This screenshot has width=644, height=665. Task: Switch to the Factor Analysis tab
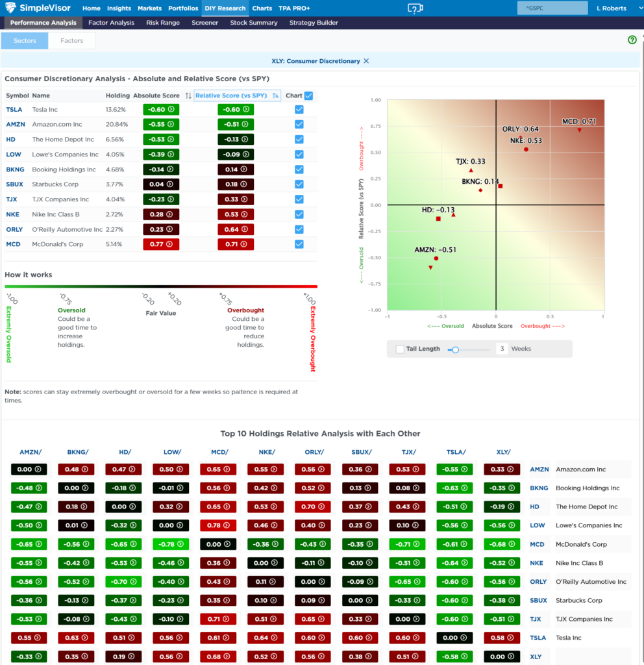point(111,23)
